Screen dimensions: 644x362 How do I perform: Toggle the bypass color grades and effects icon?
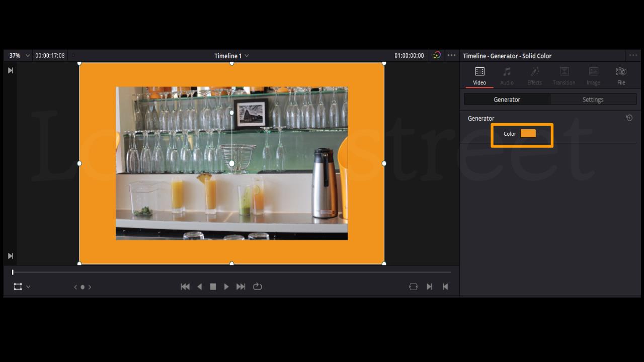click(x=437, y=55)
